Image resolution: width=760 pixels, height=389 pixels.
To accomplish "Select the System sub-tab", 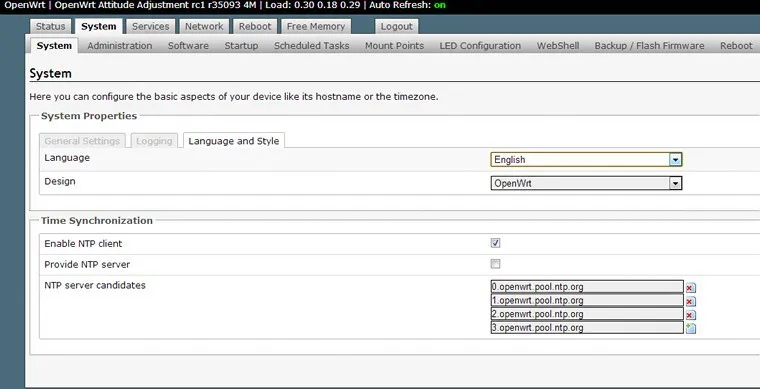I will [54, 46].
